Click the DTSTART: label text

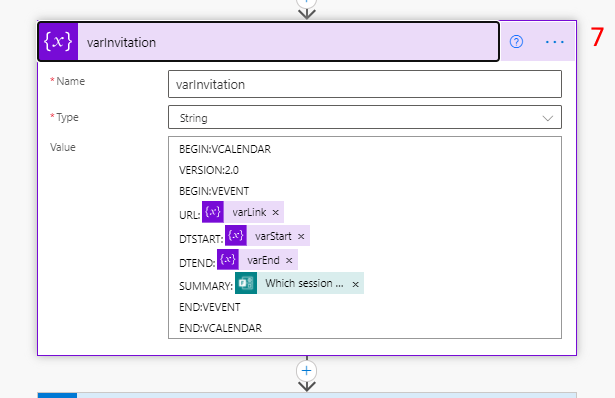click(x=201, y=239)
